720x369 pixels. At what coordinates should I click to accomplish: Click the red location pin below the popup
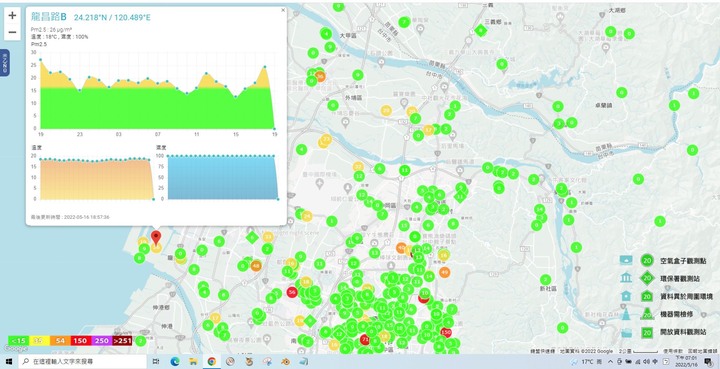[x=156, y=237]
